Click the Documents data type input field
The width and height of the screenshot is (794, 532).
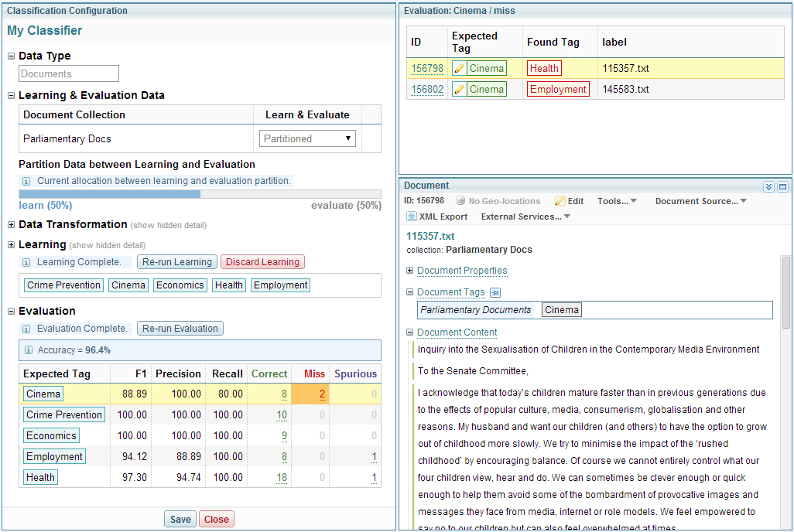click(x=69, y=74)
